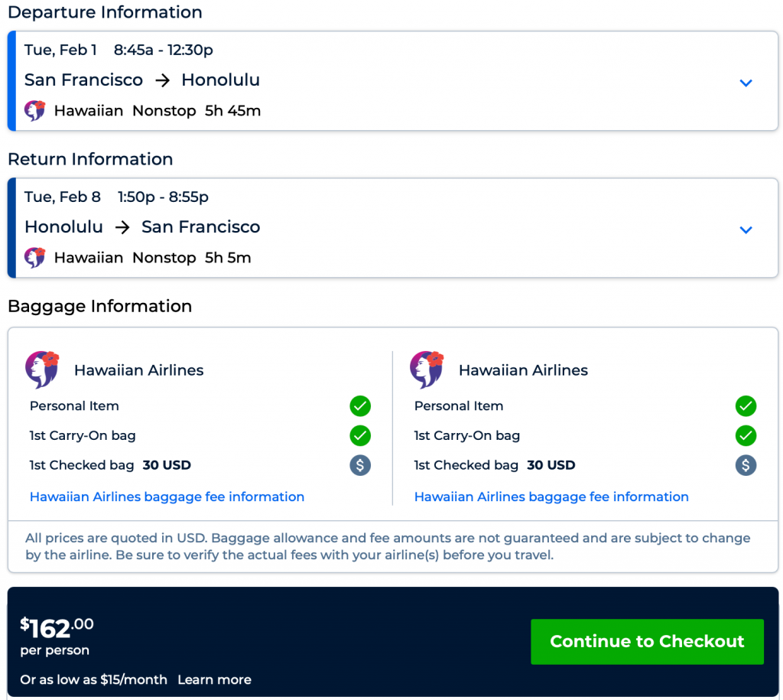
Task: Expand the departure flight details chevron
Action: [746, 83]
